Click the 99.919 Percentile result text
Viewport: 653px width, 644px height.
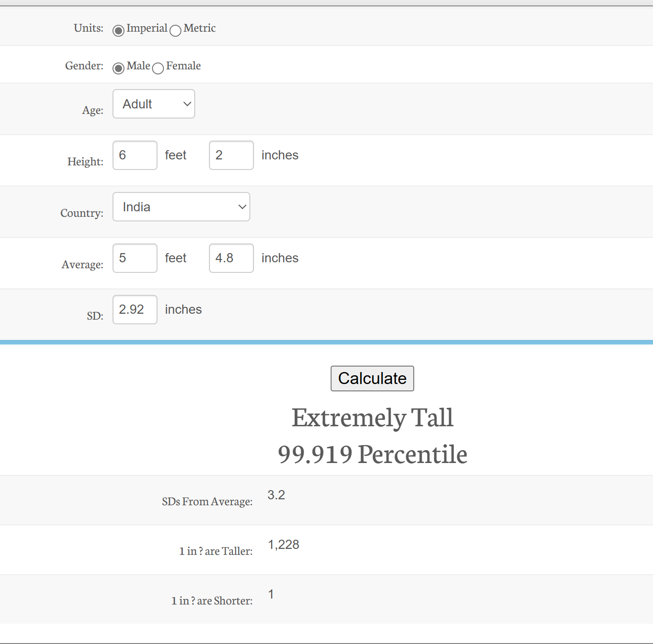[x=372, y=454]
